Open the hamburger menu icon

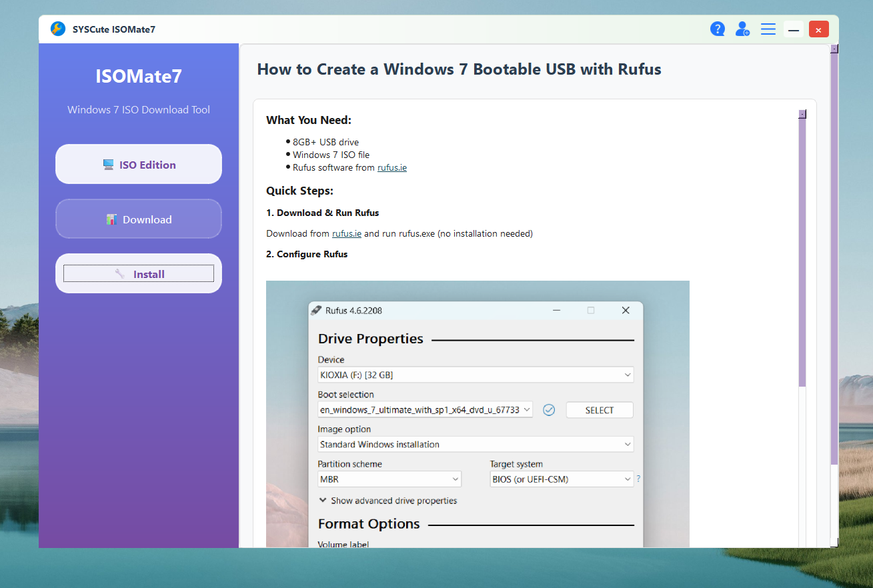pyautogui.click(x=768, y=29)
